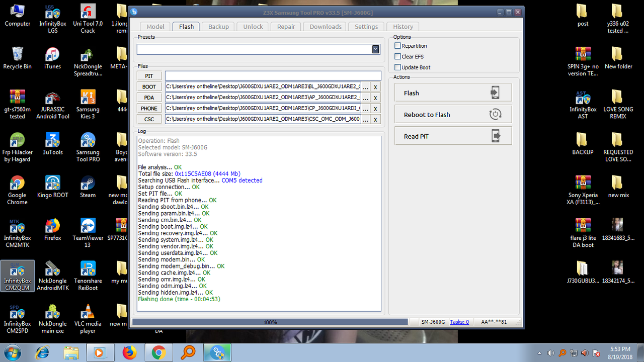
Task: Select the InfinityBox AST desktop icon
Action: (583, 105)
